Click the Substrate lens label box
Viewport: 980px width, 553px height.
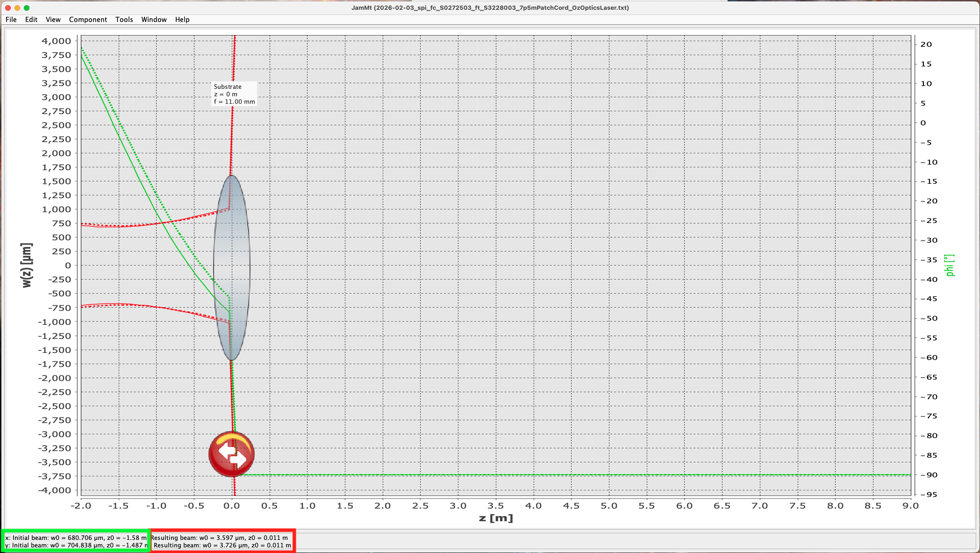tap(234, 94)
